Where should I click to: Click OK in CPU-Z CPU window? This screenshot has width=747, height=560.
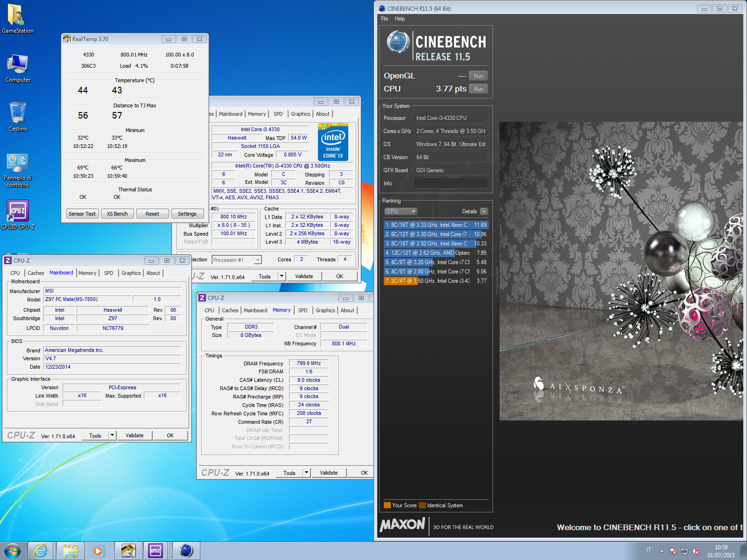click(x=339, y=276)
